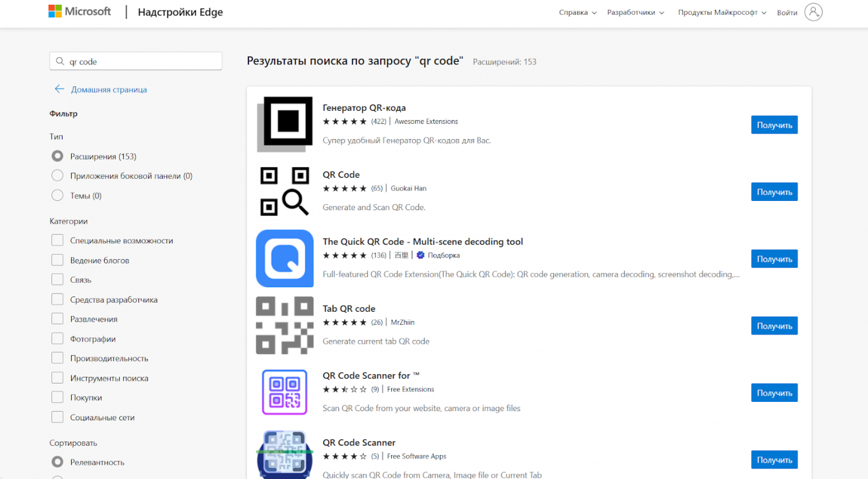Click the back arrow next to Домашняя страница

point(59,89)
